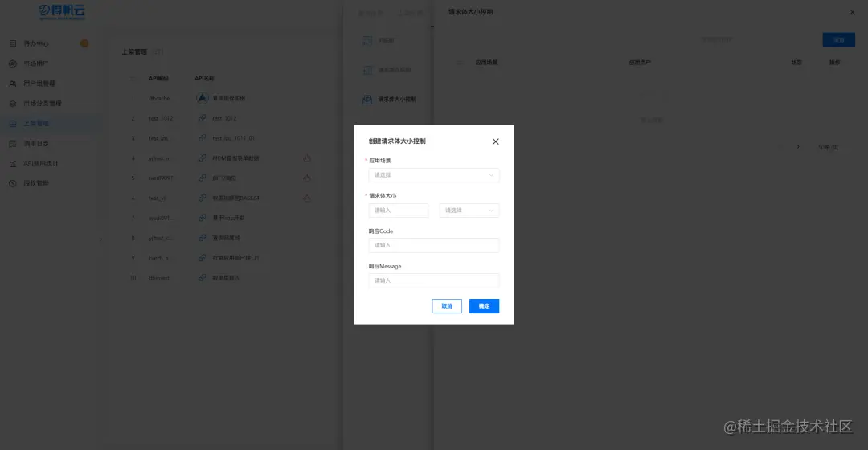Click the 博帆云 logo
Image resolution: width=868 pixels, height=450 pixels.
pyautogui.click(x=62, y=12)
